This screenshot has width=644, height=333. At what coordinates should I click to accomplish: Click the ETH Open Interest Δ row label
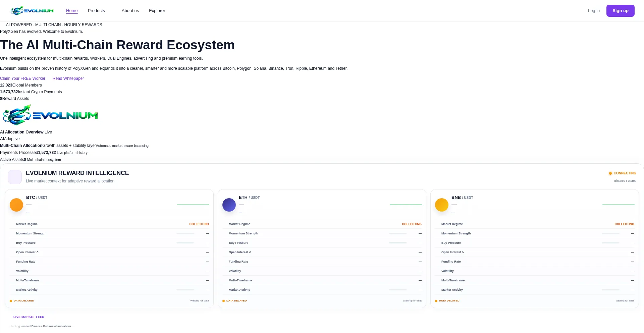coord(240,252)
